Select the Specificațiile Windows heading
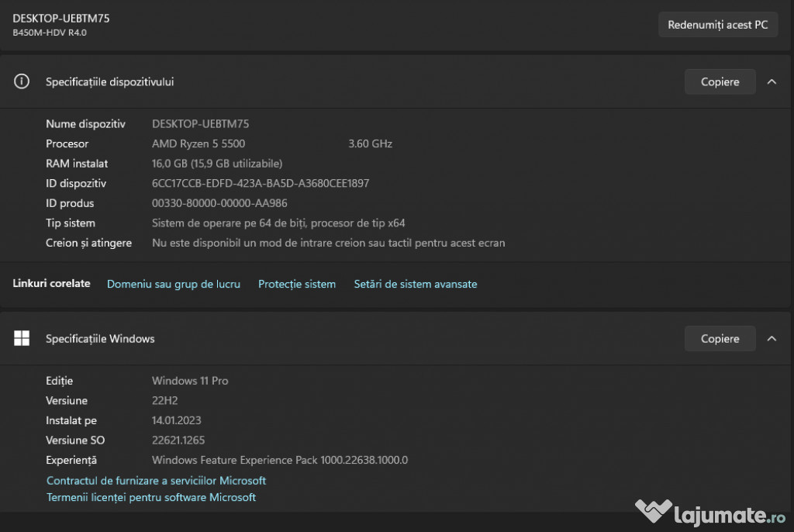The image size is (794, 532). point(100,338)
